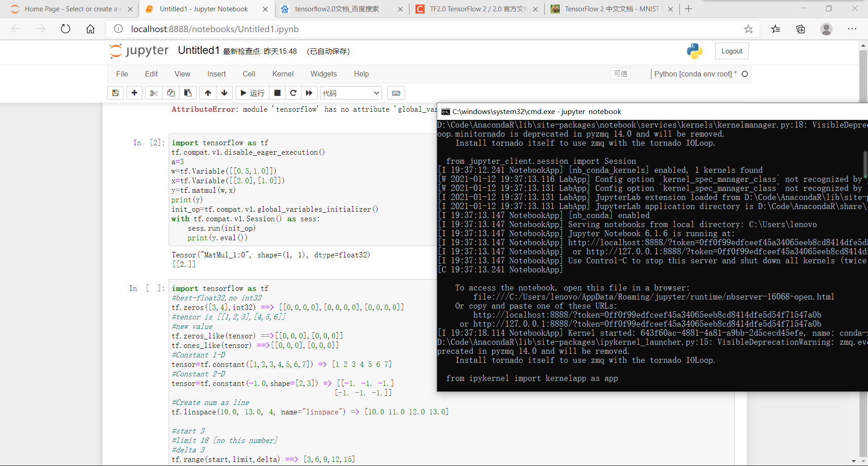The image size is (868, 466).
Task: Open the View menu
Action: coord(182,74)
